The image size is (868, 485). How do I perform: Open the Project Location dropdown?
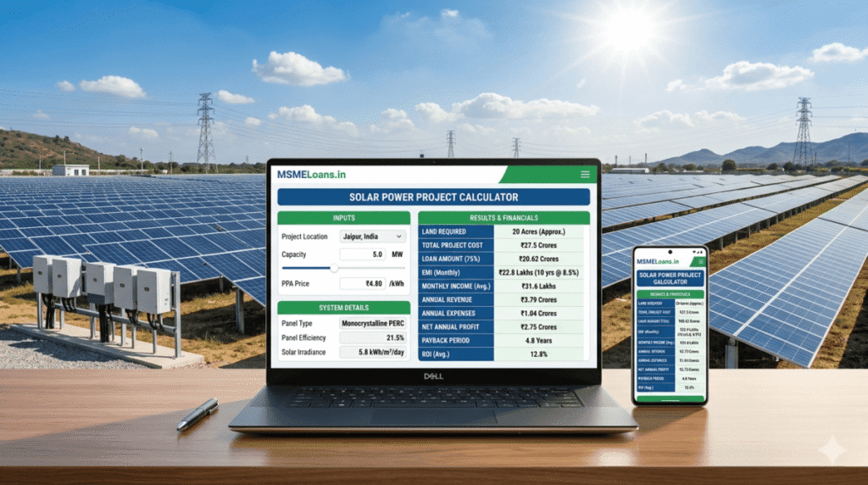[372, 237]
